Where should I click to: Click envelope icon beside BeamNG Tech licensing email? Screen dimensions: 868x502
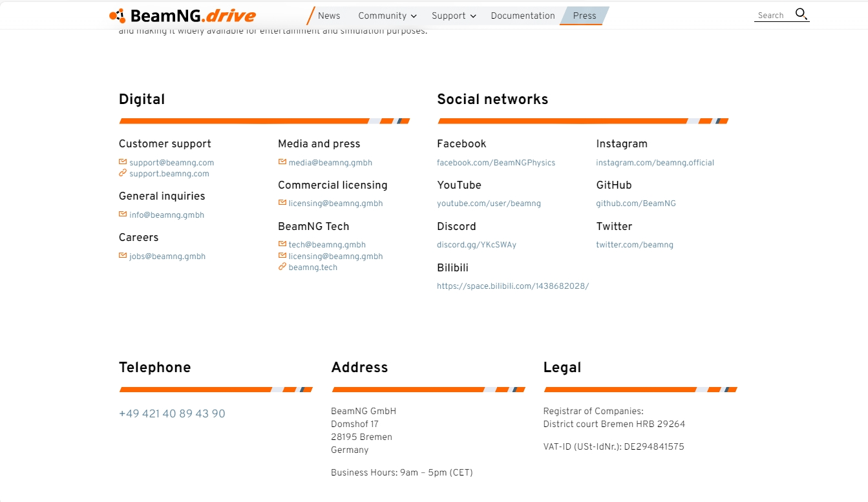282,256
